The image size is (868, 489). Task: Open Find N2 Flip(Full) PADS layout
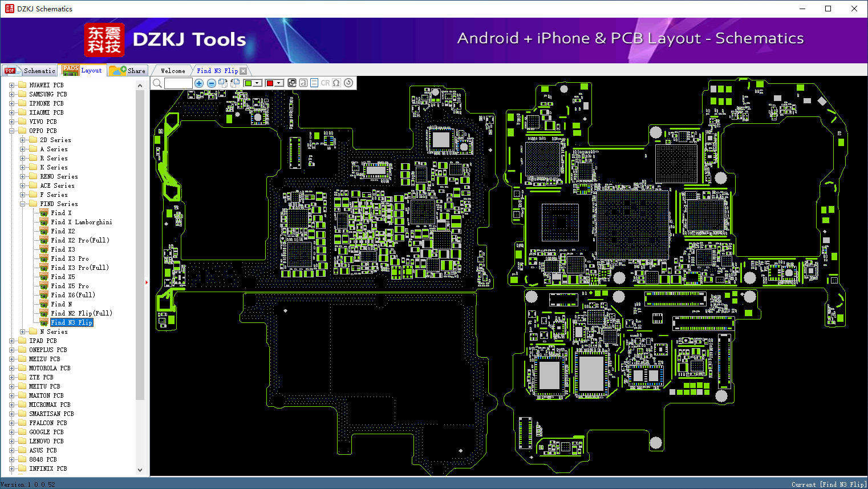point(82,313)
